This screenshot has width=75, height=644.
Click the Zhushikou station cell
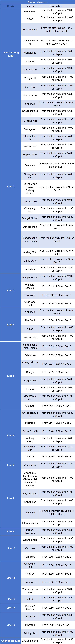(x=30, y=465)
